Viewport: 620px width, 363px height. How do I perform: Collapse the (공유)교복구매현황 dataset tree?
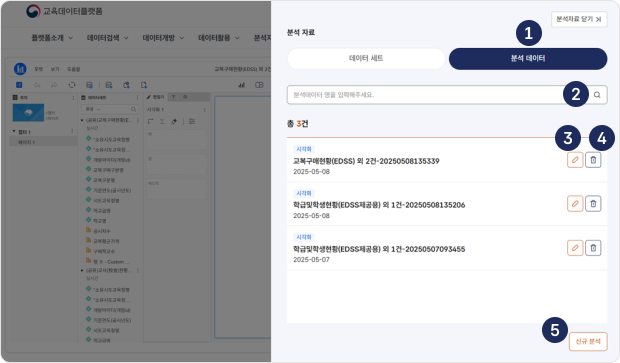[x=82, y=120]
